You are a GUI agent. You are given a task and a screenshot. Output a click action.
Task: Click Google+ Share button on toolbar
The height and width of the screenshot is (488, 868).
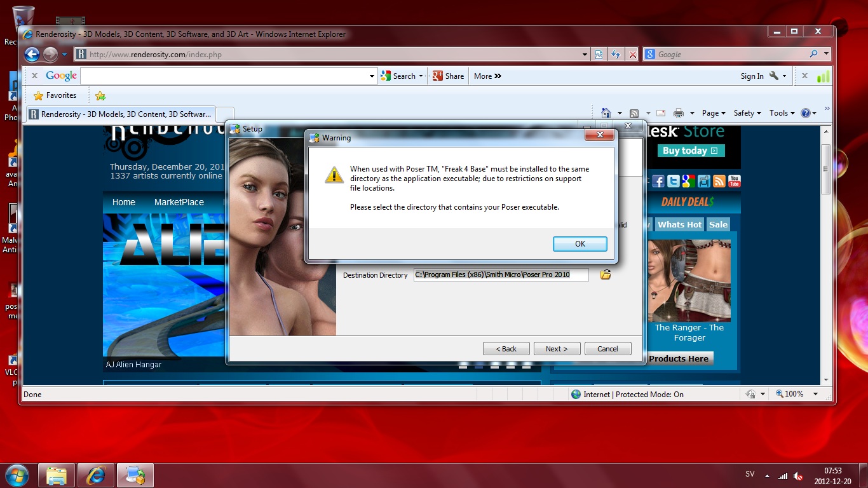coord(448,76)
